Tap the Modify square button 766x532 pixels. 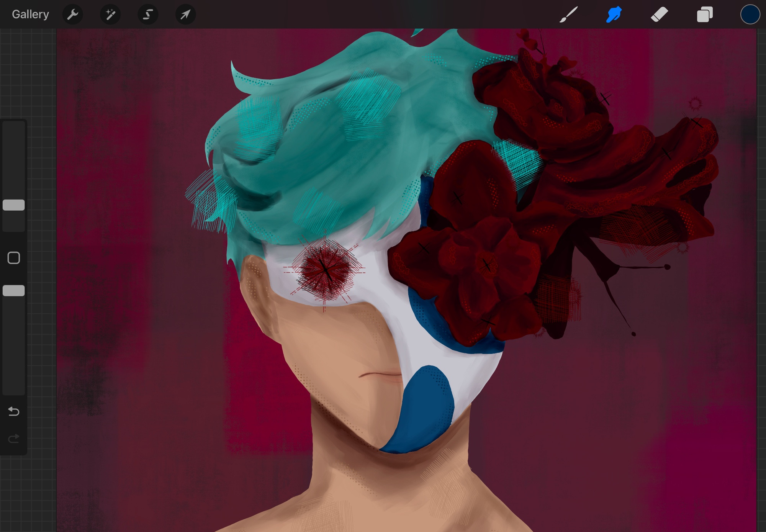tap(14, 258)
